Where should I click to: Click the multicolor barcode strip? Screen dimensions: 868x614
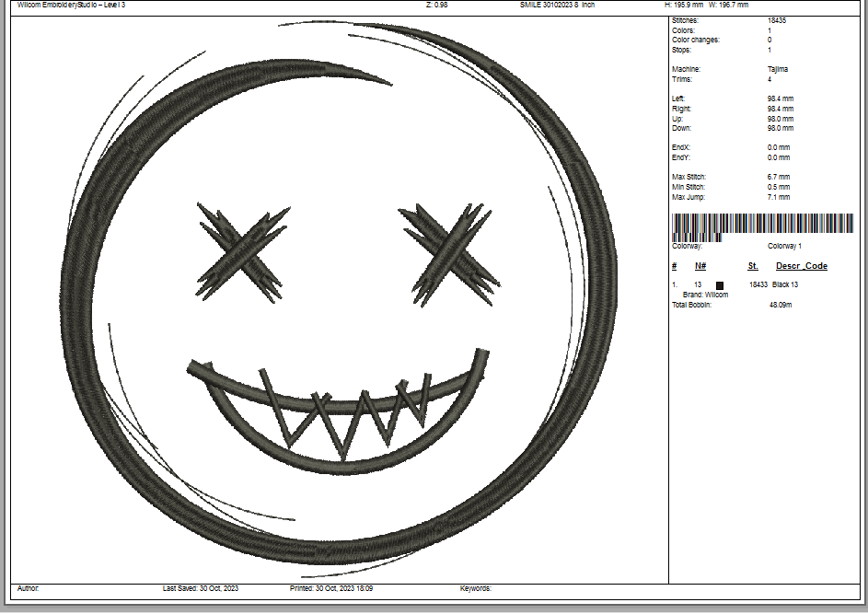(x=763, y=226)
